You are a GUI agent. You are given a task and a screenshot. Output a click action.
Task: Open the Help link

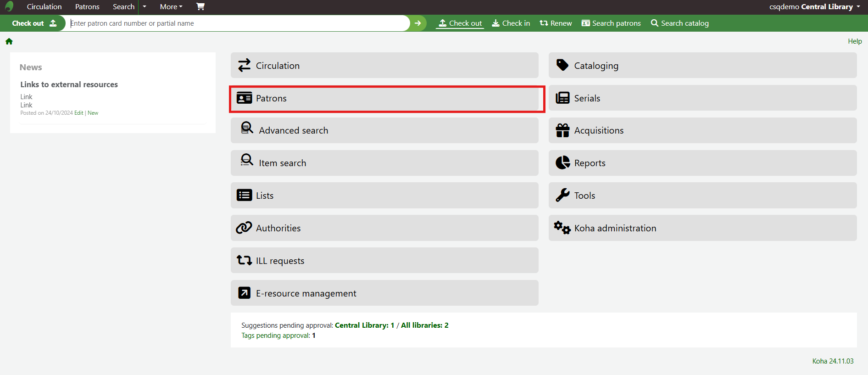(x=855, y=41)
